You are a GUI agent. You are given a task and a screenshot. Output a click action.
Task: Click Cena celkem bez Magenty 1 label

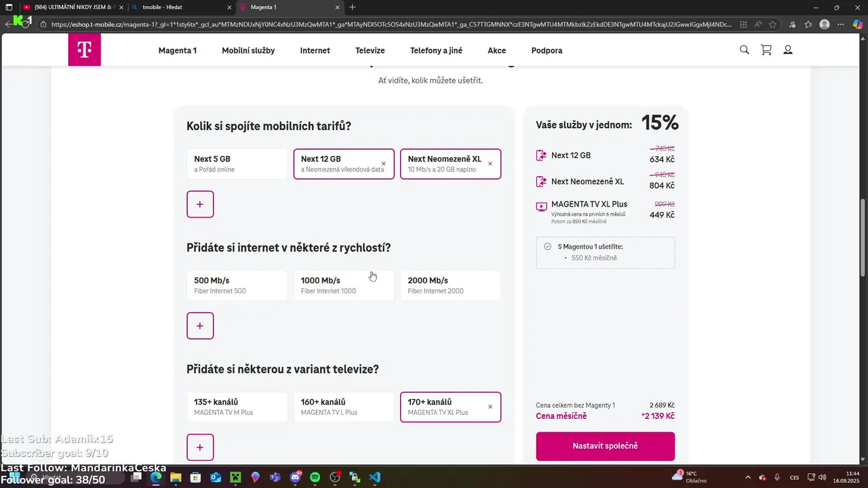[575, 405]
